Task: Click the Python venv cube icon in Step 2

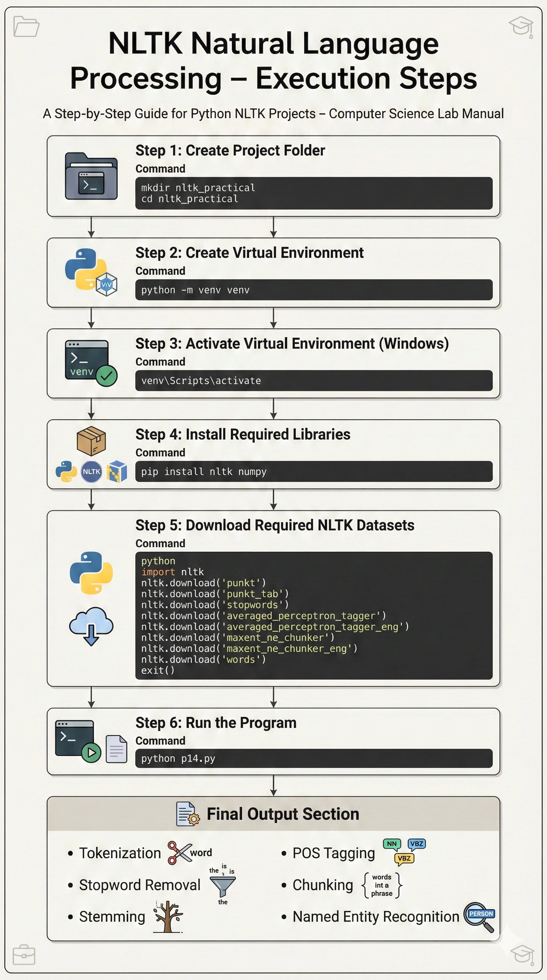Action: (x=106, y=285)
